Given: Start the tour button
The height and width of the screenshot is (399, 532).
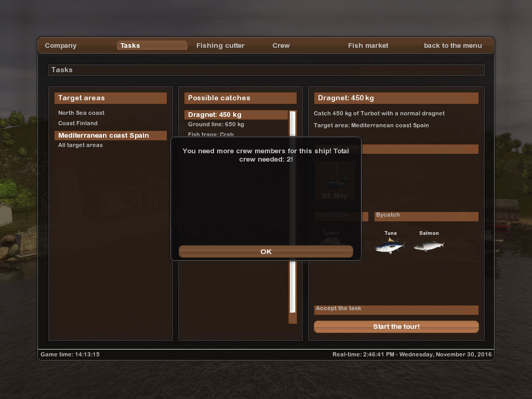Looking at the screenshot, I should click(x=396, y=327).
